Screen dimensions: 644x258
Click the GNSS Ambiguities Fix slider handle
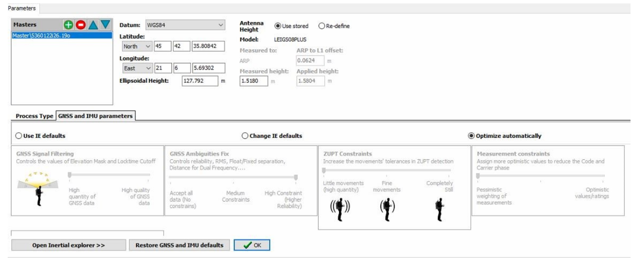pyautogui.click(x=296, y=177)
